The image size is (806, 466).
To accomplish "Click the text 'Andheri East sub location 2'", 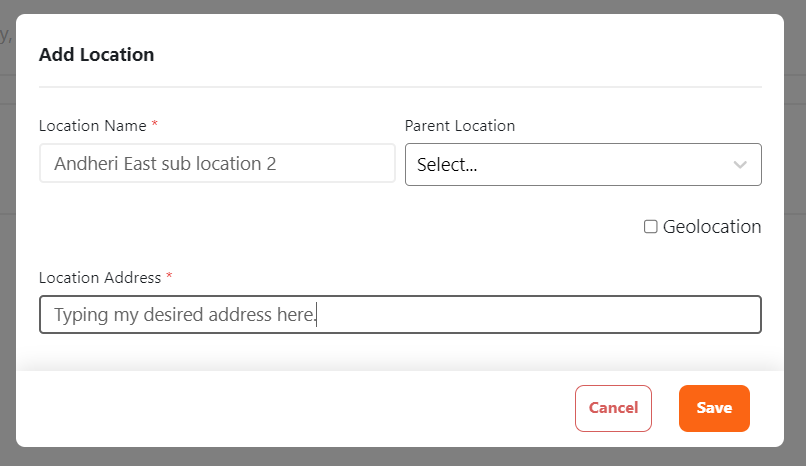I will tap(165, 163).
